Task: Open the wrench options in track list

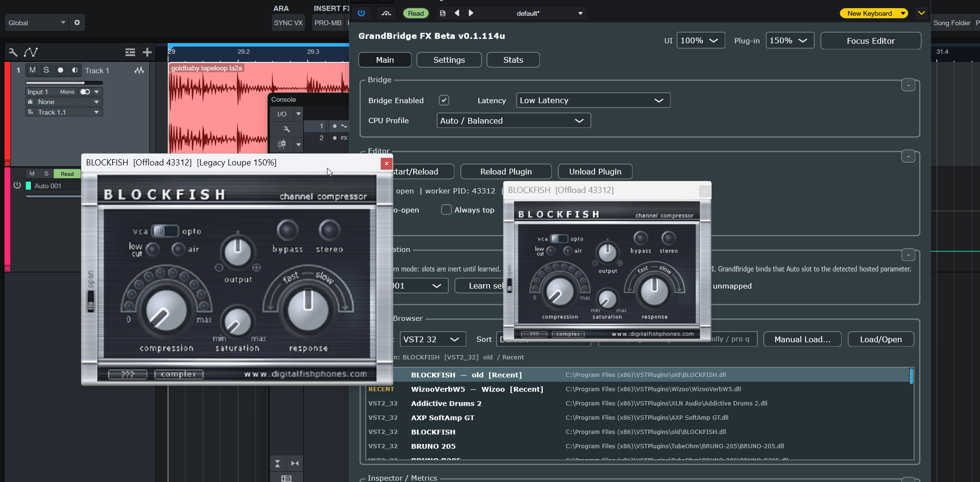Action: click(13, 52)
